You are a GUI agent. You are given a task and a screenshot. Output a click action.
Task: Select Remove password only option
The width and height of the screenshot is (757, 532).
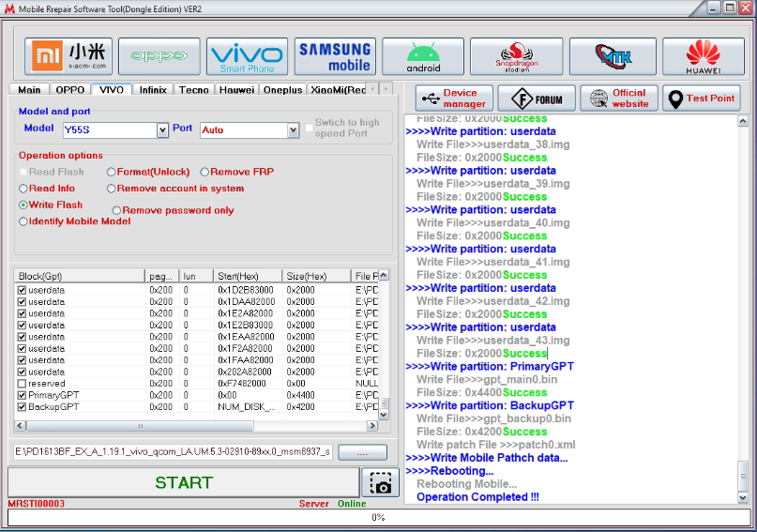pyautogui.click(x=173, y=210)
